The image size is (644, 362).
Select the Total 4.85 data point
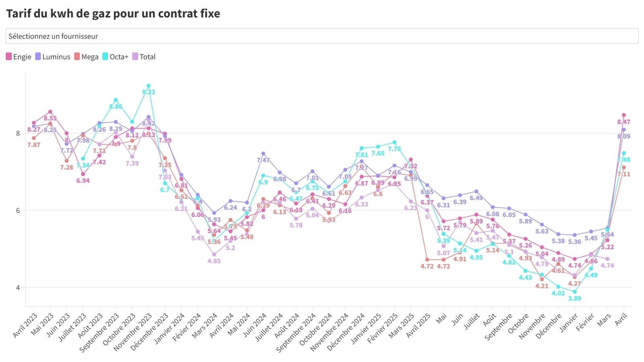(214, 254)
